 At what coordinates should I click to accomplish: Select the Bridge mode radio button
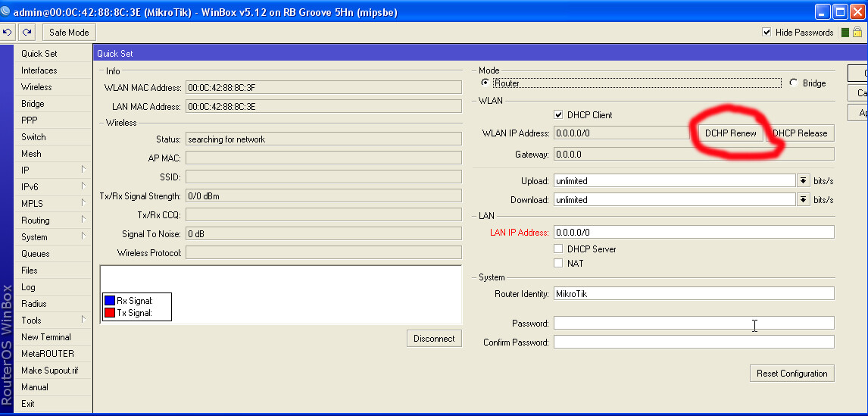click(794, 83)
